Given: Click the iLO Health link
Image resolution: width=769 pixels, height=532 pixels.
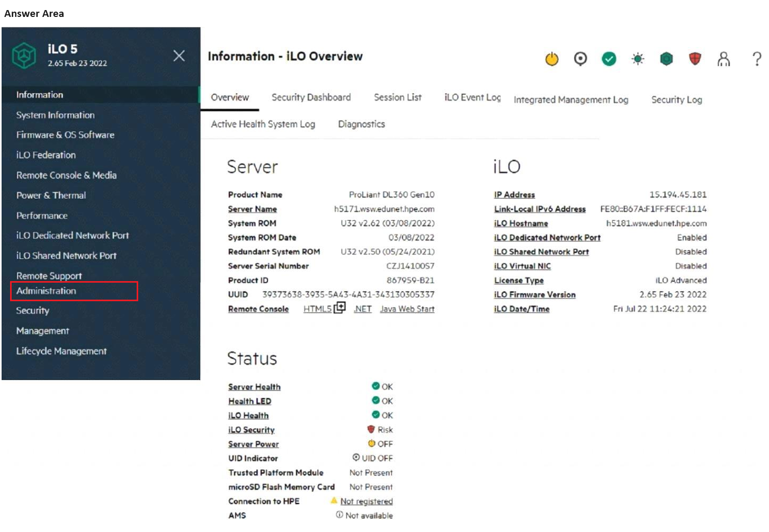Looking at the screenshot, I should pos(248,416).
